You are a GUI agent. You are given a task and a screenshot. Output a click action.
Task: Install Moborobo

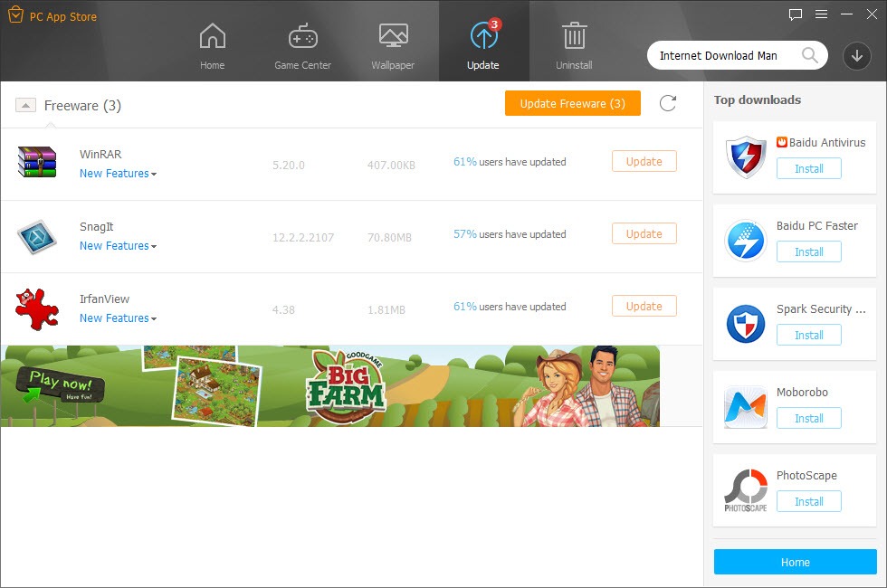[x=809, y=418]
